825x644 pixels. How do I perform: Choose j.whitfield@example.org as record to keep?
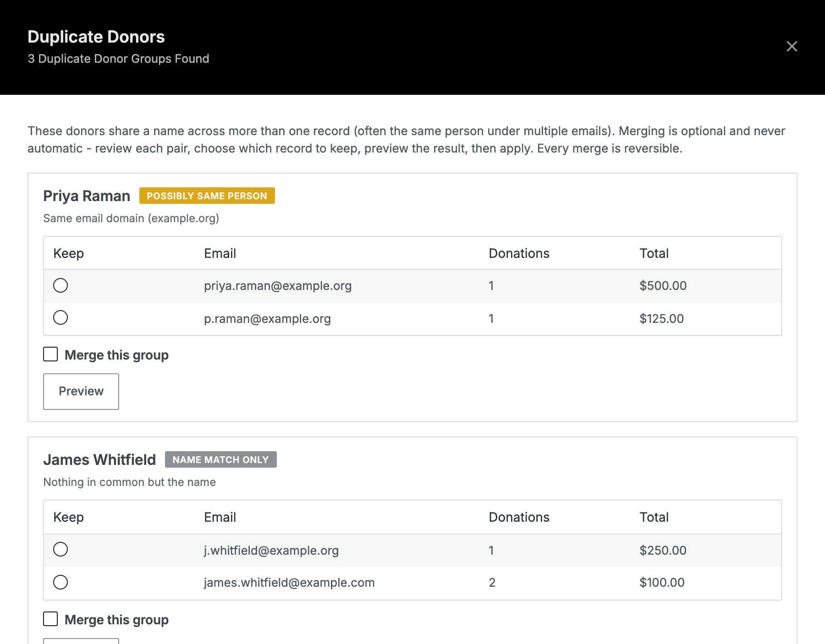coord(60,549)
